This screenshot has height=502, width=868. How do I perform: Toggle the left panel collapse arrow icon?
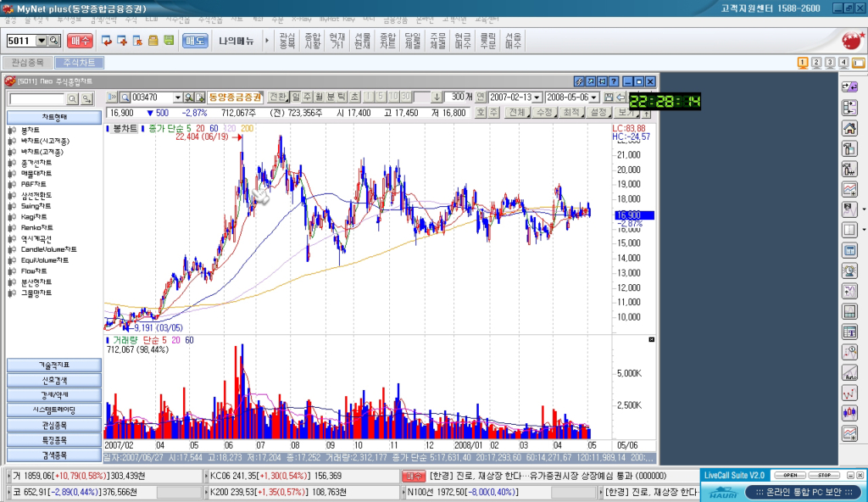pyautogui.click(x=112, y=97)
